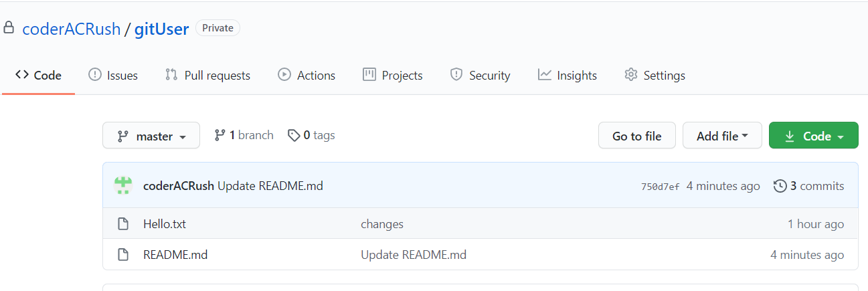This screenshot has width=868, height=291.
Task: Open commit hash 750d7ef
Action: [x=660, y=187]
